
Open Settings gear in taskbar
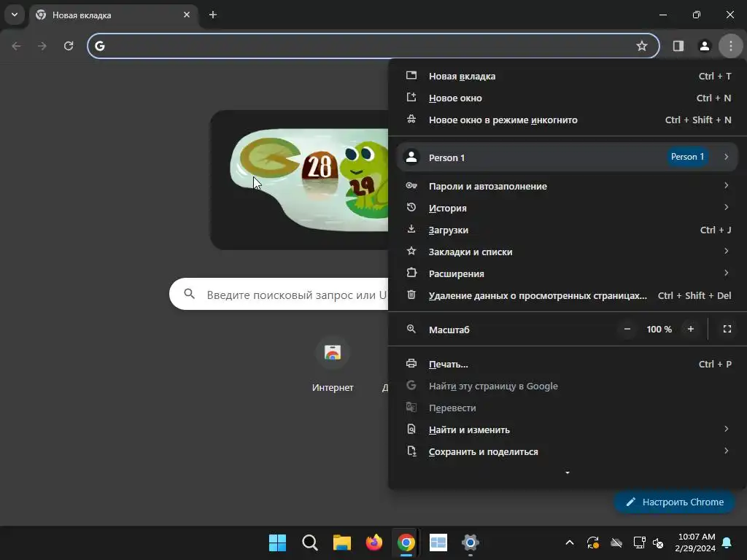click(471, 542)
